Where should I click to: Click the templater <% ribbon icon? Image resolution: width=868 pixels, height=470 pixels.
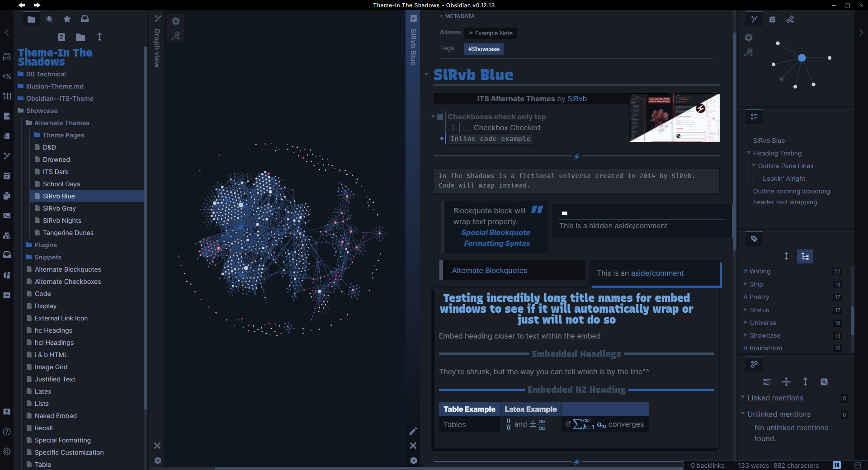(7, 76)
